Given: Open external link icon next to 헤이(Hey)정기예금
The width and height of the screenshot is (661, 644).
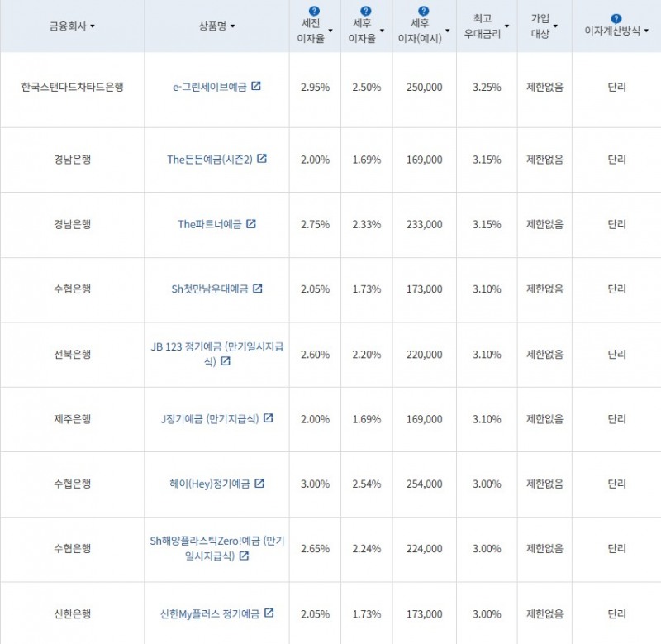Looking at the screenshot, I should point(258,484).
